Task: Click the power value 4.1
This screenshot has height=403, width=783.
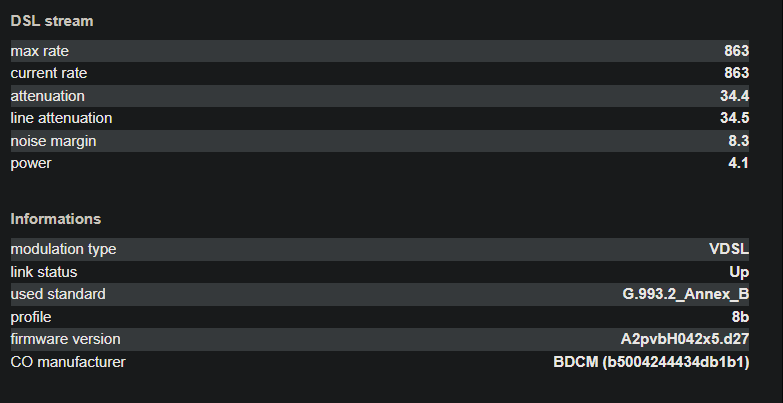Action: point(739,163)
